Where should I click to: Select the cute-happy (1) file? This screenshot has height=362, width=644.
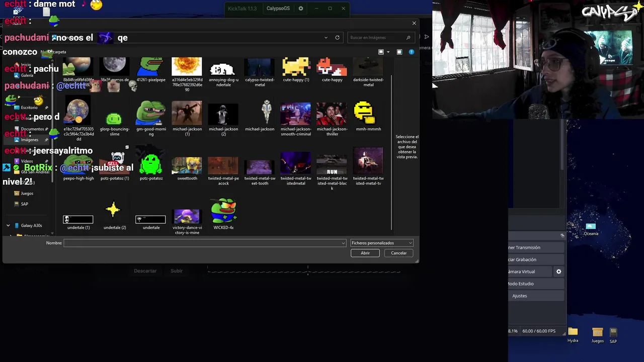point(296,70)
